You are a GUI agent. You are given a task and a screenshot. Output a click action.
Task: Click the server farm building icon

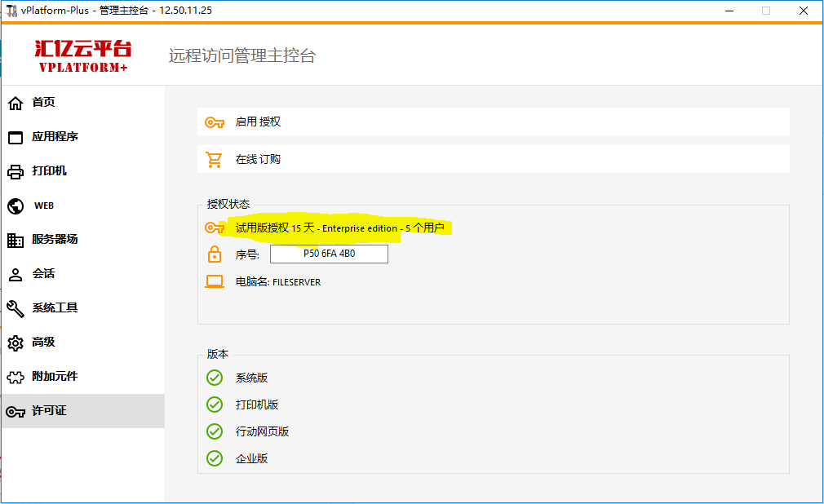(x=15, y=240)
